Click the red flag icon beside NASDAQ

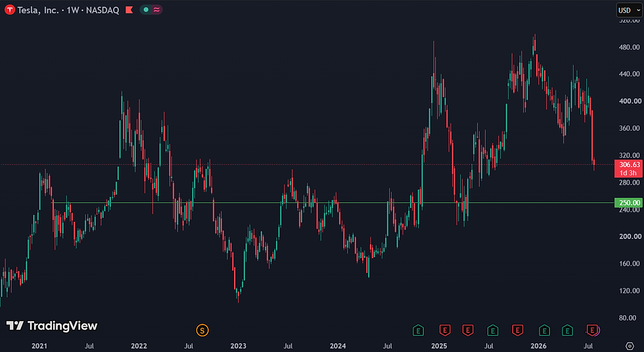coord(129,10)
